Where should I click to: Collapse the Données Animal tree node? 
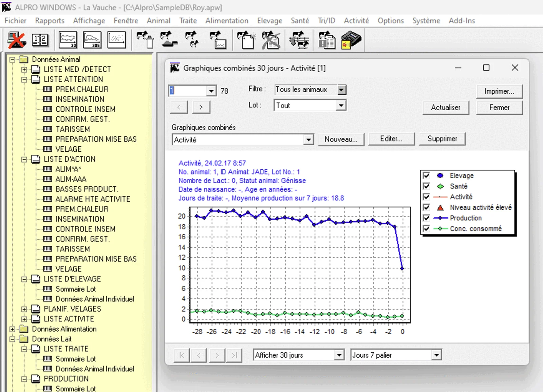click(x=12, y=59)
